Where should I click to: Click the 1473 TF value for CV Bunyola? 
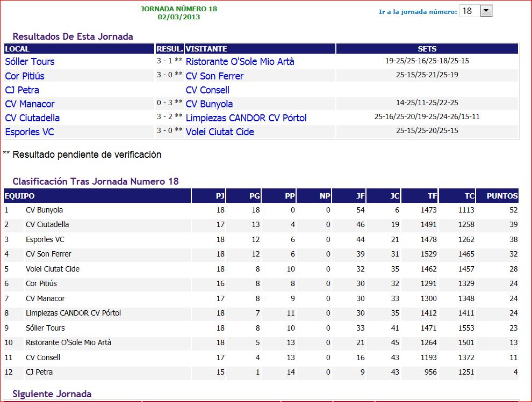point(429,210)
